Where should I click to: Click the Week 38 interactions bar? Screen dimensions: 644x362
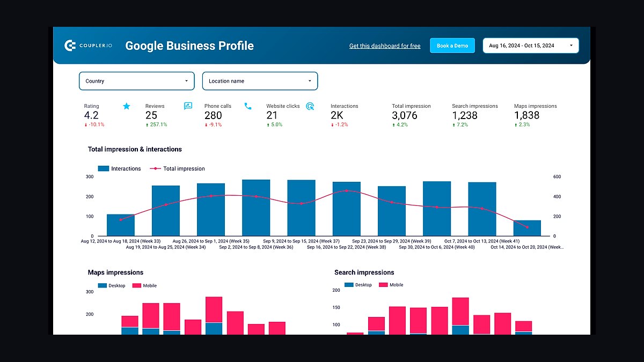coord(346,209)
